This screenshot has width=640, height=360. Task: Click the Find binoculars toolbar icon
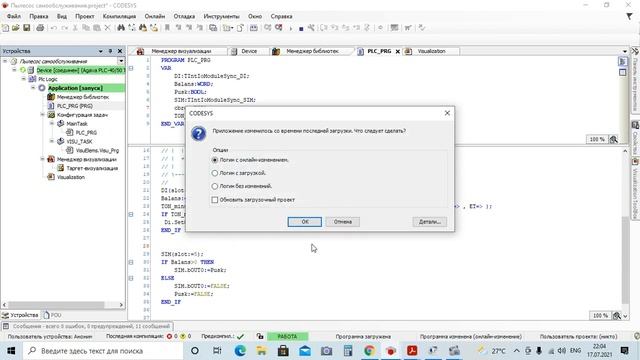(x=121, y=28)
